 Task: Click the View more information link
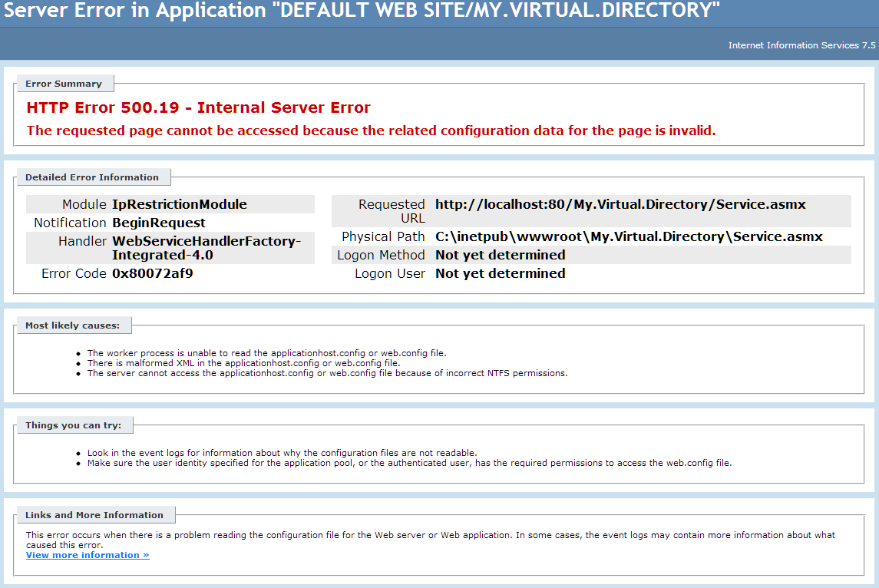87,554
